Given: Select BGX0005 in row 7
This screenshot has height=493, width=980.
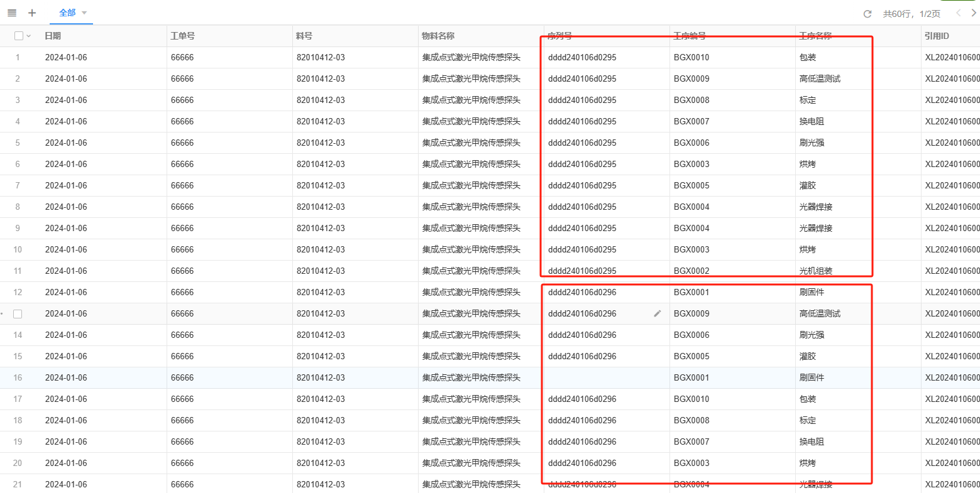Looking at the screenshot, I should coord(691,185).
